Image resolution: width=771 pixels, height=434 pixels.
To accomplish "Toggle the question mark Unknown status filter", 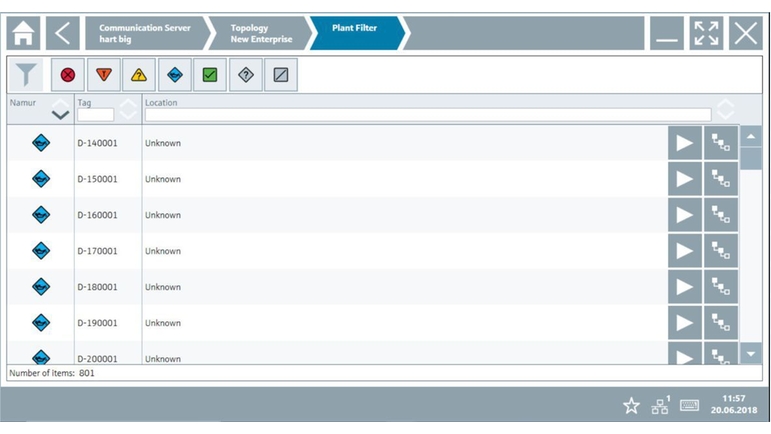I will [x=246, y=75].
